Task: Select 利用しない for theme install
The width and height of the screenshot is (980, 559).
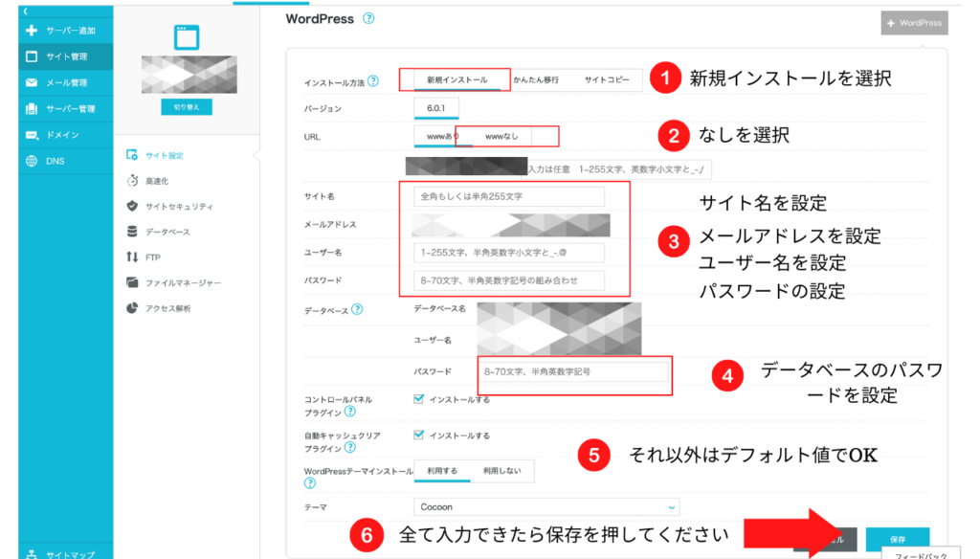Action: click(x=502, y=471)
